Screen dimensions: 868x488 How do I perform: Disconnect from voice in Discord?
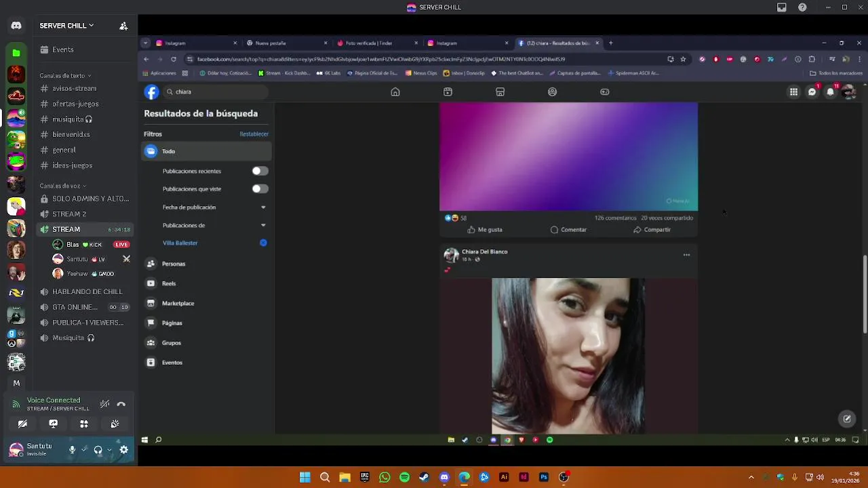pyautogui.click(x=121, y=404)
